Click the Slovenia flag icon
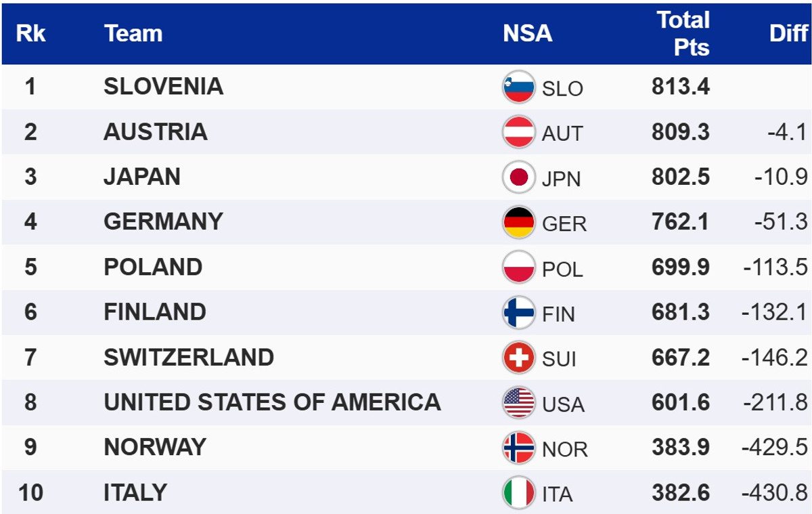 pos(518,87)
